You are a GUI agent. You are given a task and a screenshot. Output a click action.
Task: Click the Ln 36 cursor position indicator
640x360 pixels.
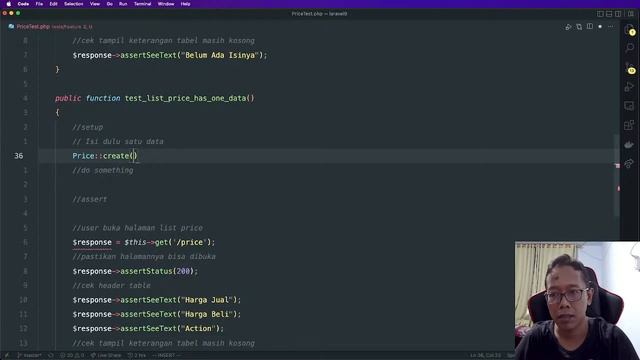click(x=485, y=356)
